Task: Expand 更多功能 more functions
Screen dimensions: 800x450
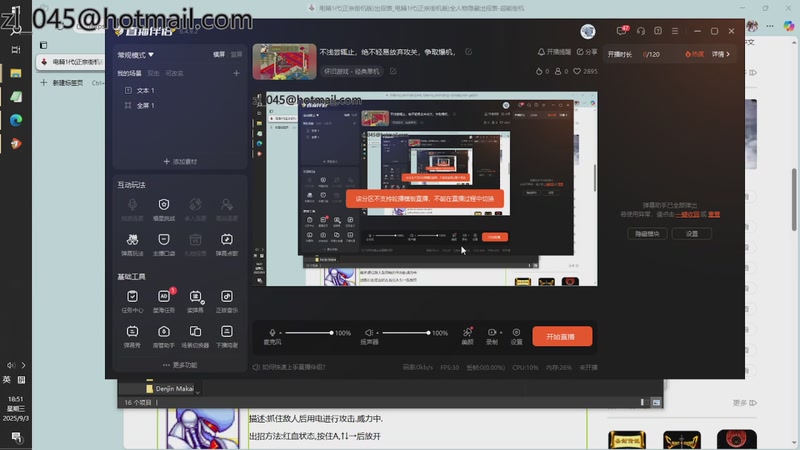Action: (180, 365)
